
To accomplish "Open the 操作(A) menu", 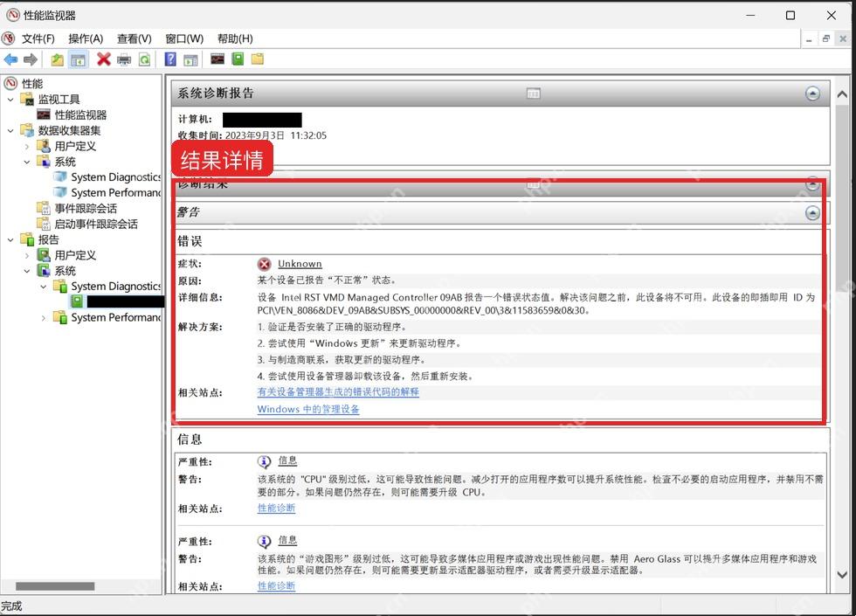I will coord(86,38).
